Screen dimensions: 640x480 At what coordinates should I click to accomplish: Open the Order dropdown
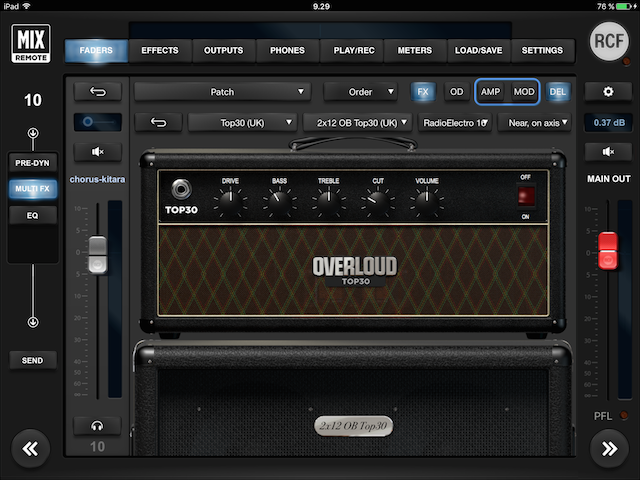coord(360,92)
